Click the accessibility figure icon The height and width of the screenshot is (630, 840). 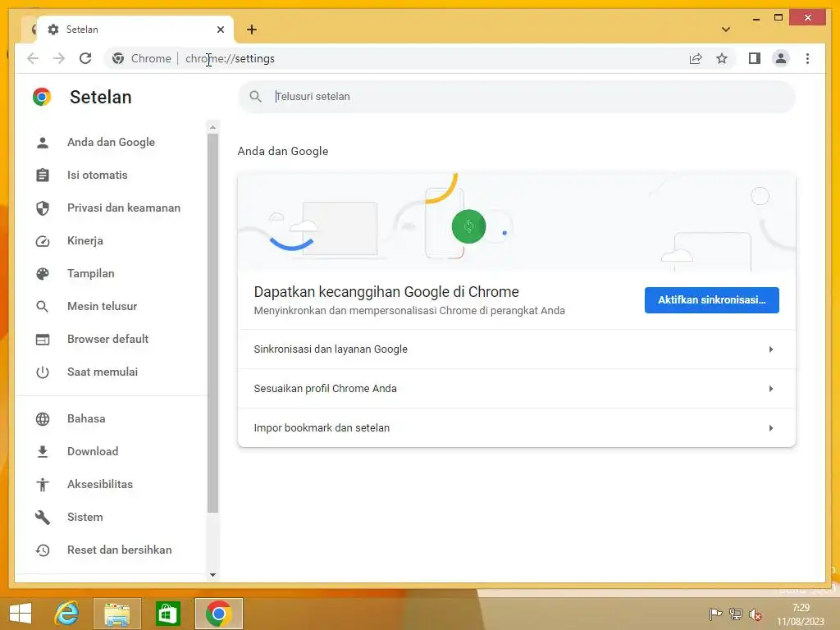tap(43, 484)
